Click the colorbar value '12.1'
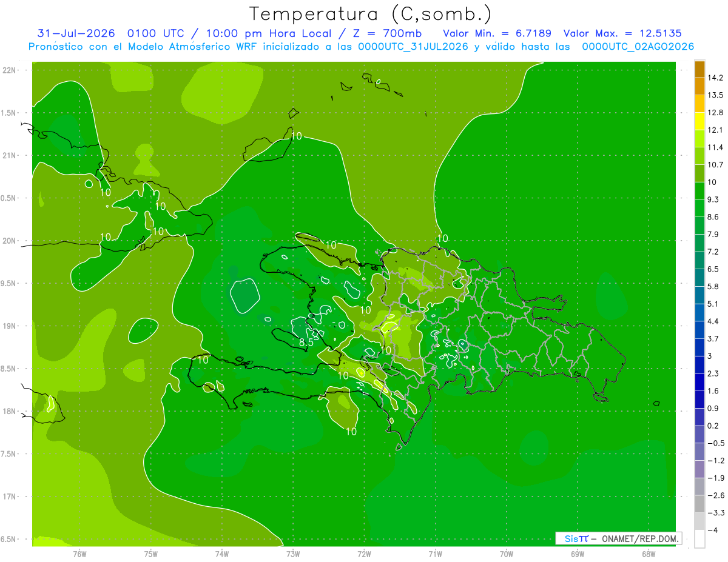 pyautogui.click(x=715, y=130)
